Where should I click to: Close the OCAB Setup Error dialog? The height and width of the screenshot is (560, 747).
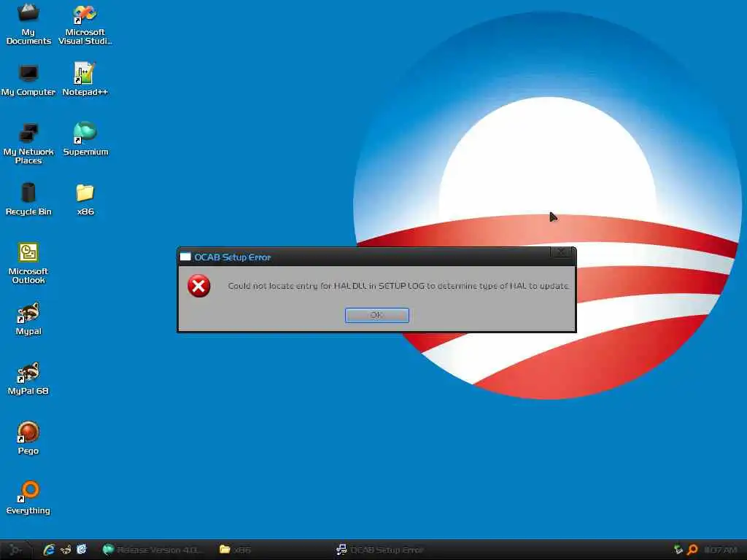561,252
